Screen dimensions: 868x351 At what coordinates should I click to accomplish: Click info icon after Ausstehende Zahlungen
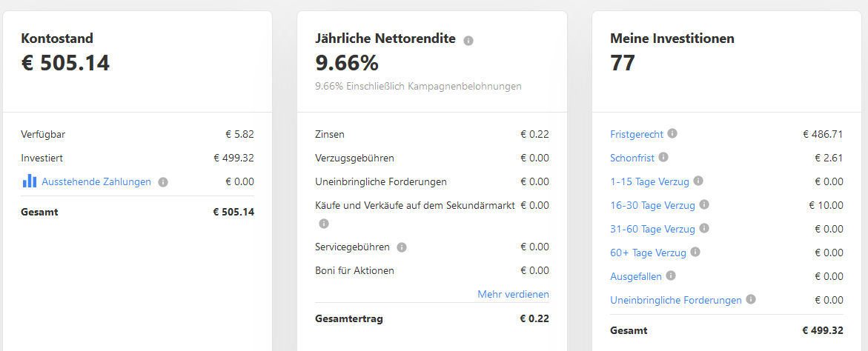click(163, 182)
